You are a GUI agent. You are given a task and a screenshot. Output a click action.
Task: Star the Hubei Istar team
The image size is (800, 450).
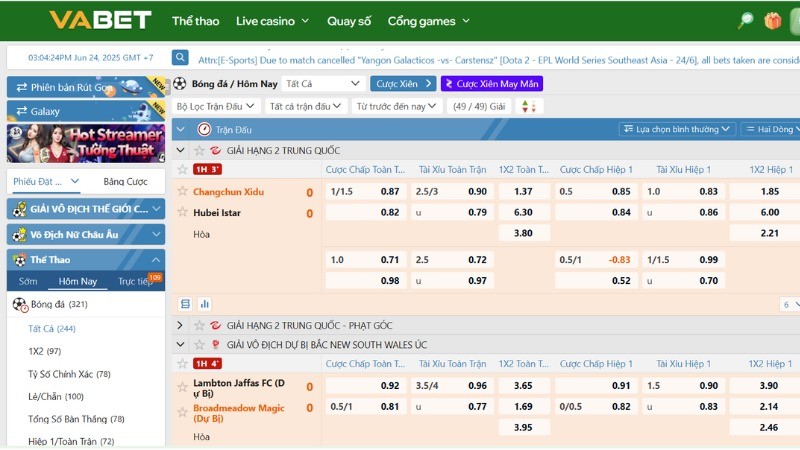182,212
